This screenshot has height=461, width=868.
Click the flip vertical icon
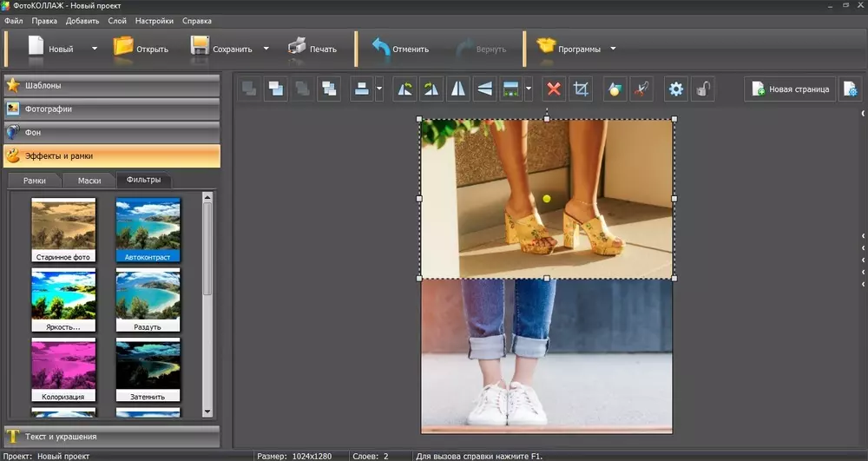coord(484,89)
